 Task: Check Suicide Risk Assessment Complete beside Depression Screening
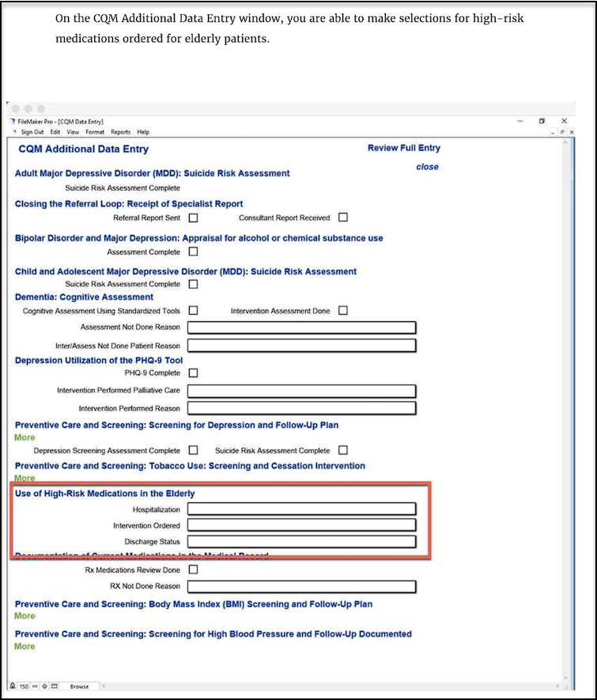click(342, 450)
